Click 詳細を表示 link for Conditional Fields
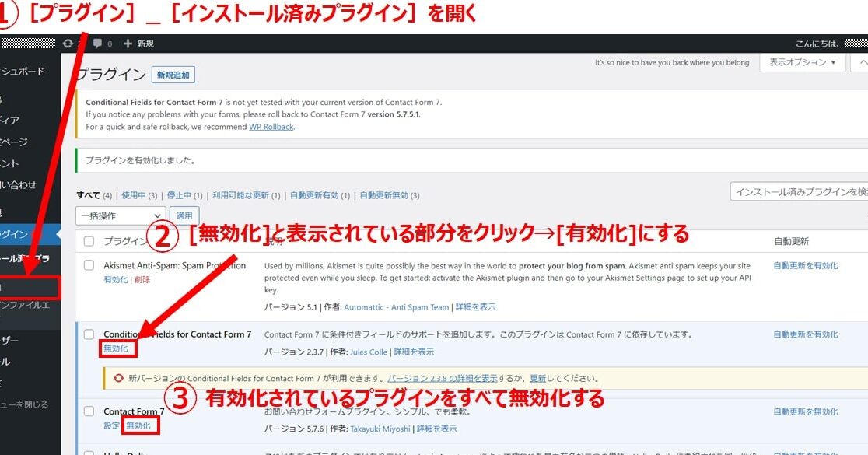The image size is (868, 455). 414,352
